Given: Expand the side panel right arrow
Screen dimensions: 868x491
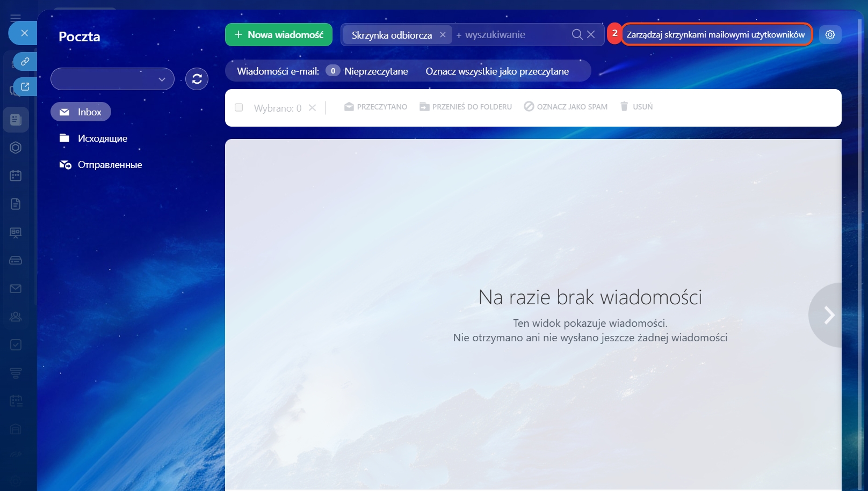Looking at the screenshot, I should tap(829, 315).
